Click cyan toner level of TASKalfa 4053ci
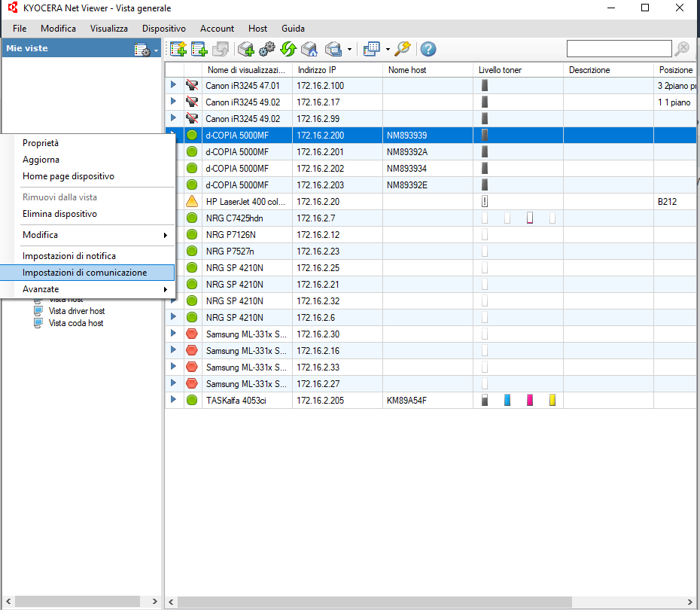Viewport: 700px width, 610px height. pos(507,400)
